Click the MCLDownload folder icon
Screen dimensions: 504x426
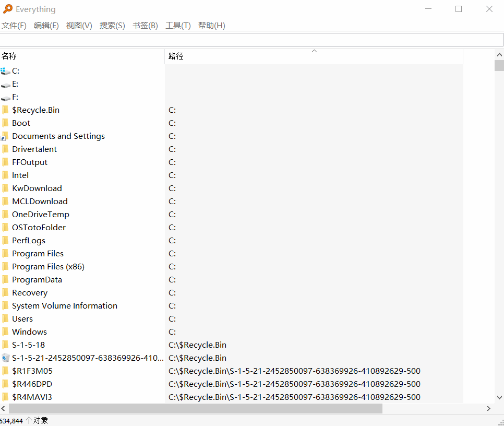click(x=5, y=202)
